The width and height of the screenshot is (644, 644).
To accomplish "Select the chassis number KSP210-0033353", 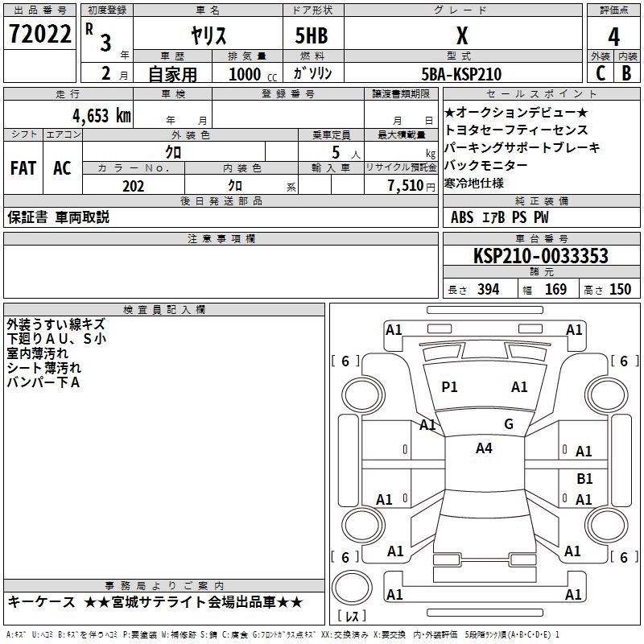I will (x=540, y=256).
